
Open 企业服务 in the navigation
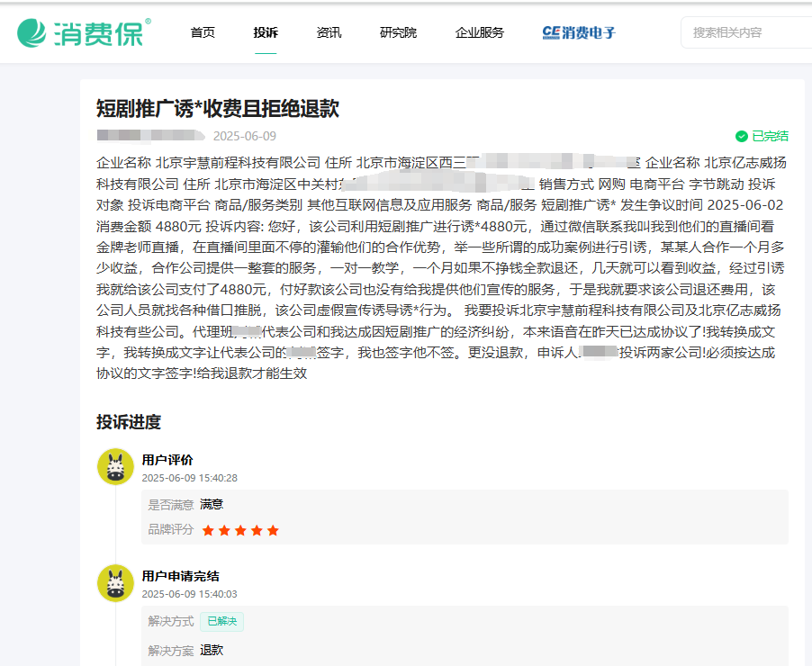480,32
